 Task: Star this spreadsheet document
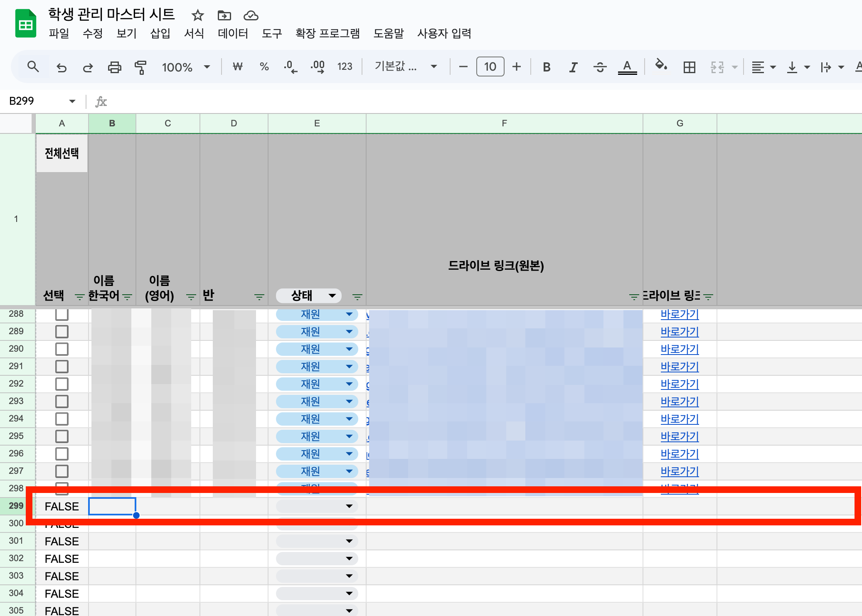click(x=197, y=16)
